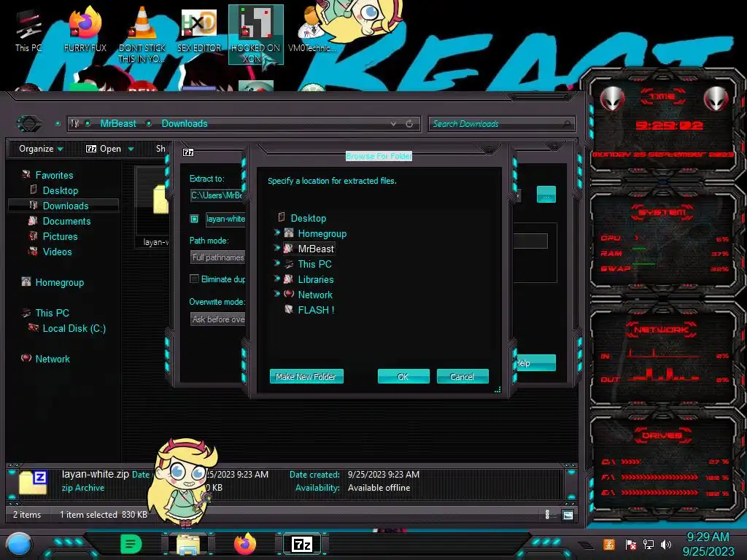Open the VM0Technic desktop shortcut
Viewport: 747px width, 560px height.
point(312,31)
